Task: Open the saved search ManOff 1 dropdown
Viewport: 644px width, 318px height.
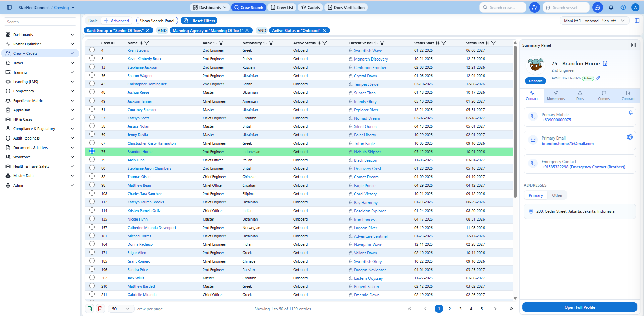Action: coord(594,21)
